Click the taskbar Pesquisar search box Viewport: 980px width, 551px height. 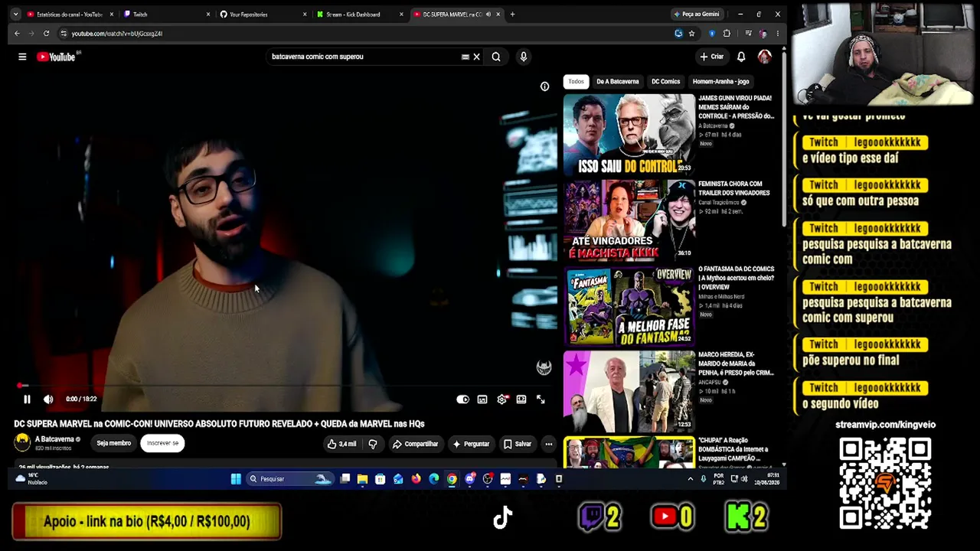tap(290, 479)
